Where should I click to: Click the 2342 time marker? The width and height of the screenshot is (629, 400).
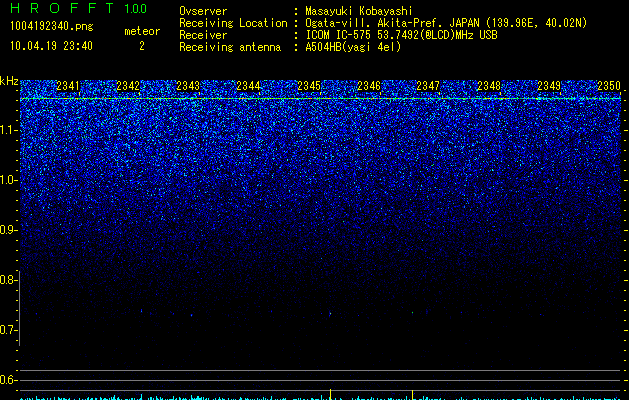coord(128,86)
